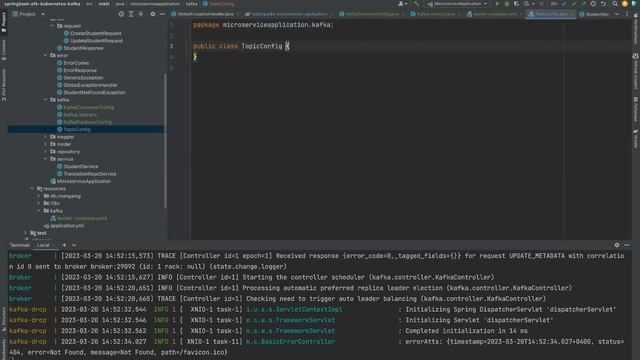Open the Search Everywhere magnifier
640x360 pixels.
click(615, 4)
